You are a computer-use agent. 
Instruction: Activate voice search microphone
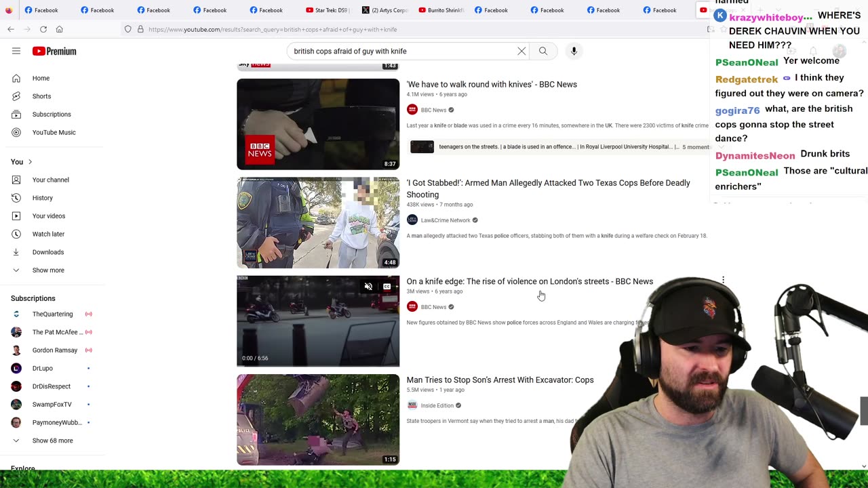574,51
